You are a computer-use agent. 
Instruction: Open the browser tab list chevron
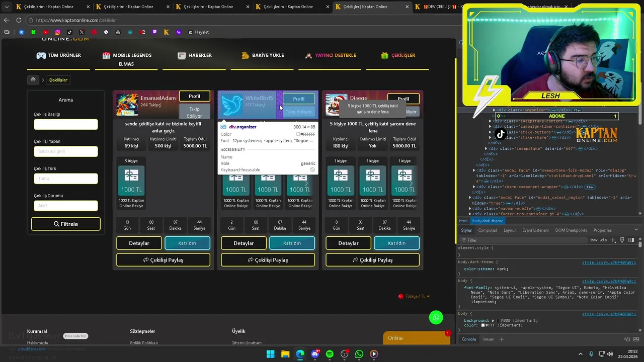[x=7, y=7]
